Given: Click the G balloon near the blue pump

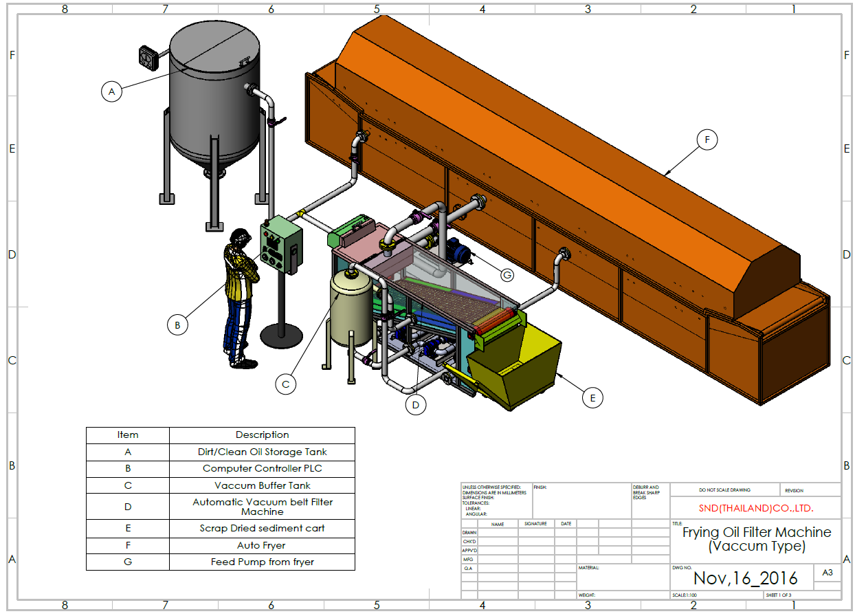Looking at the screenshot, I should click(x=507, y=275).
